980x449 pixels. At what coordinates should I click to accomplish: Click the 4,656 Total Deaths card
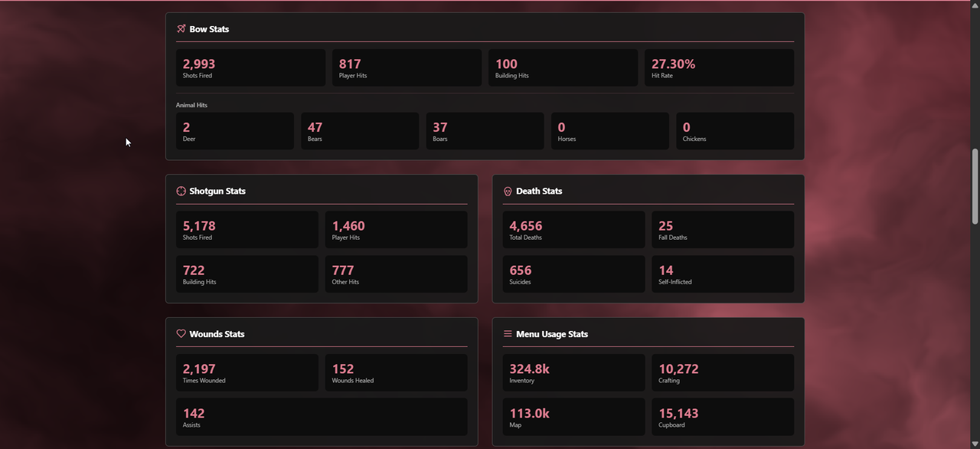[574, 230]
